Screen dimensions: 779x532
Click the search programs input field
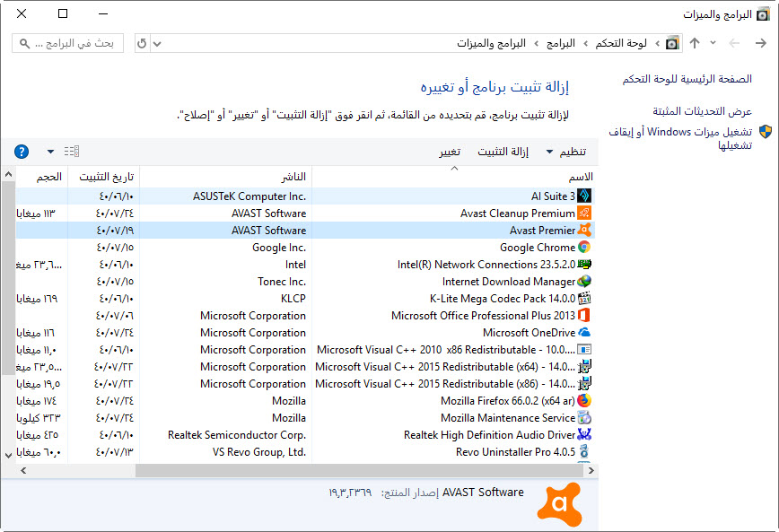click(x=68, y=43)
